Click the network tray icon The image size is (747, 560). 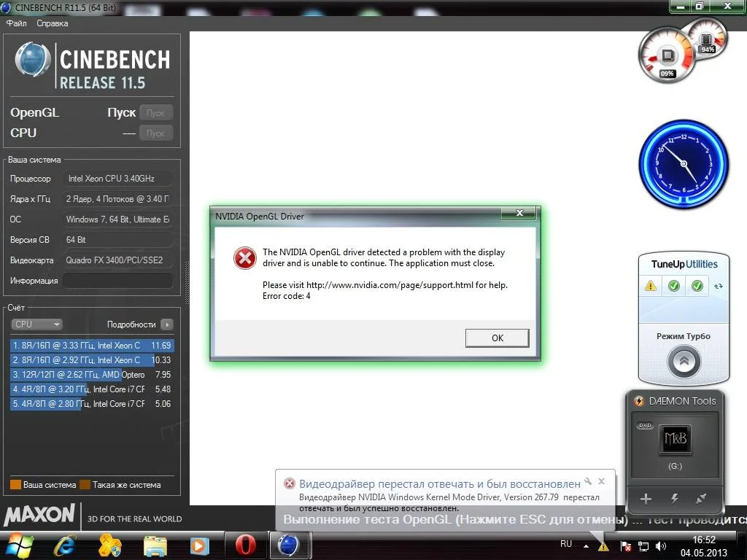(x=643, y=547)
